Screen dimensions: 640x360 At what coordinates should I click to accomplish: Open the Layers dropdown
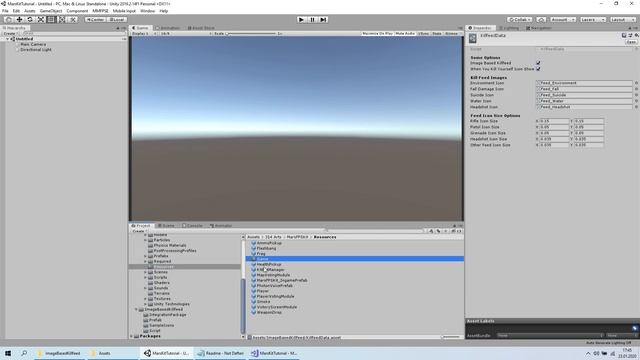593,19
